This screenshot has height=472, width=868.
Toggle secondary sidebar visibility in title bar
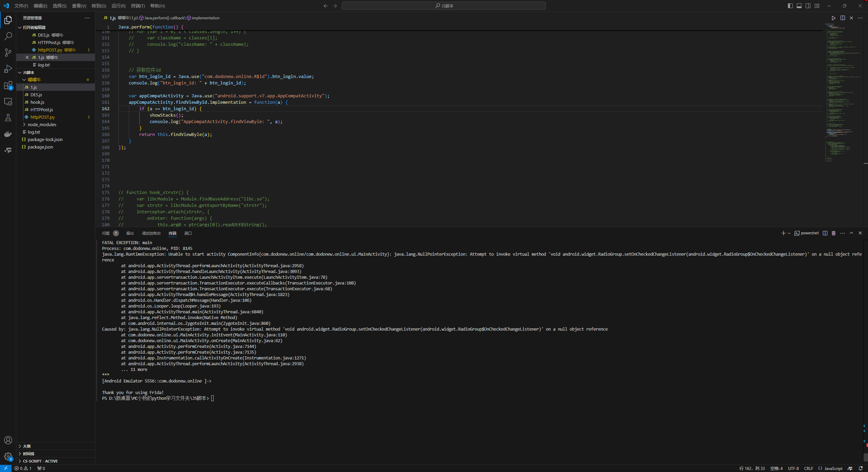[x=808, y=6]
